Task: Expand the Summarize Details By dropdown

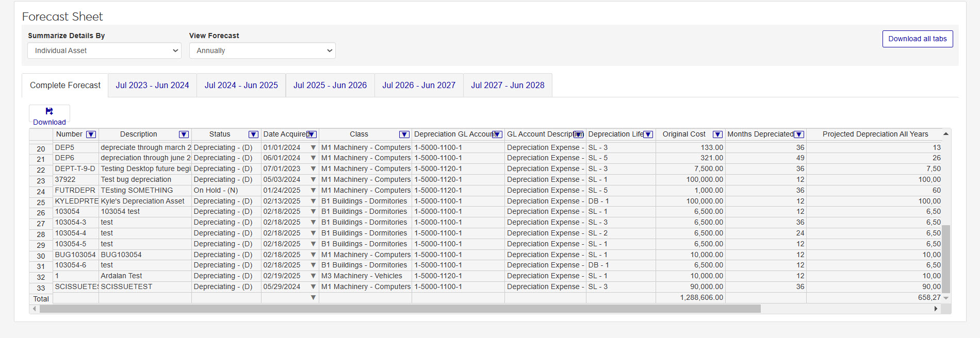Action: click(x=104, y=50)
